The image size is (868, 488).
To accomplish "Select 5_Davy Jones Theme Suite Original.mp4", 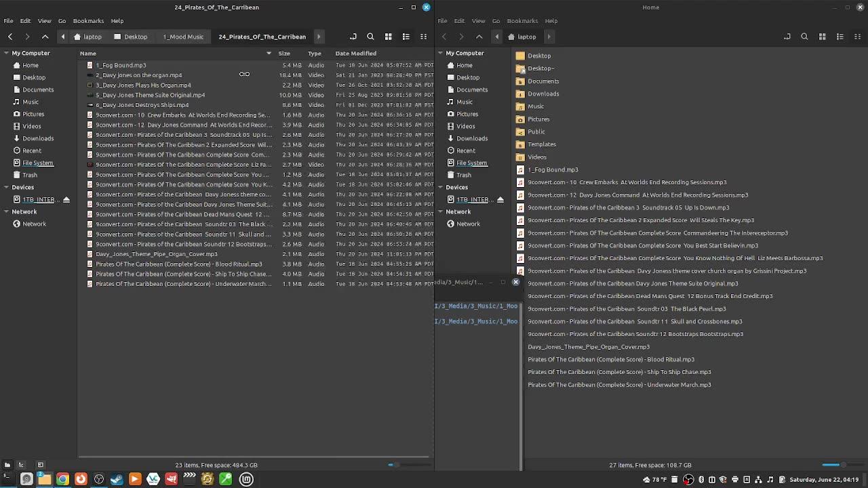I will [150, 95].
